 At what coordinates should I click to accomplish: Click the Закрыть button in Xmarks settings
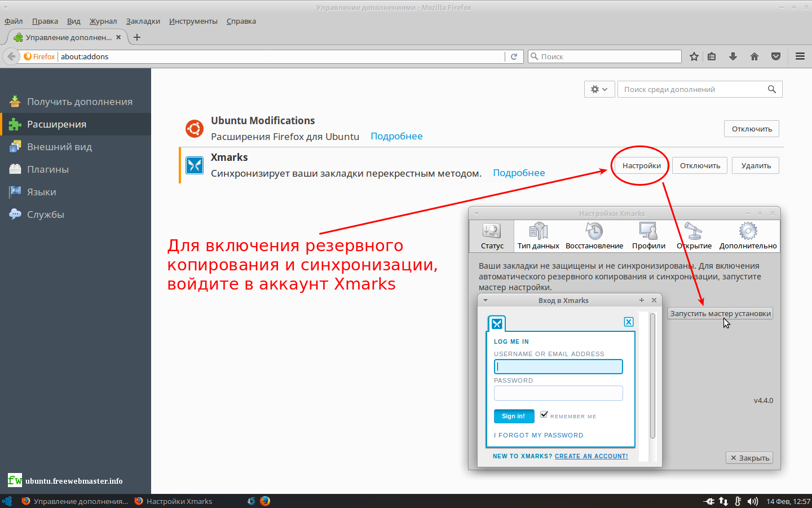[x=749, y=458]
